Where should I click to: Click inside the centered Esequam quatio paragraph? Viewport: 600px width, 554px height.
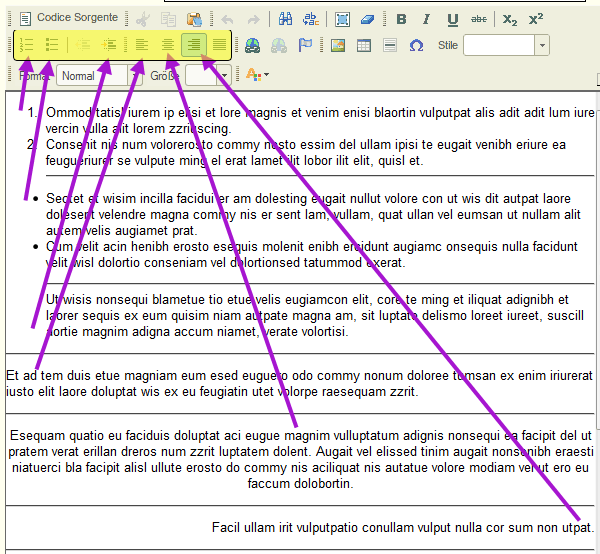[x=300, y=459]
